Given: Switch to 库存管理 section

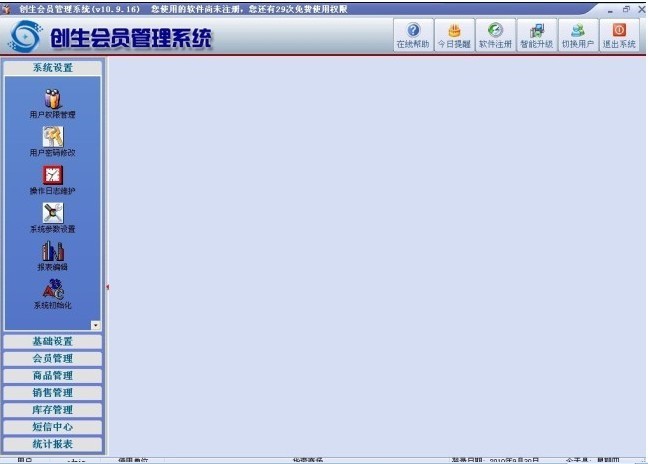Looking at the screenshot, I should (x=53, y=409).
